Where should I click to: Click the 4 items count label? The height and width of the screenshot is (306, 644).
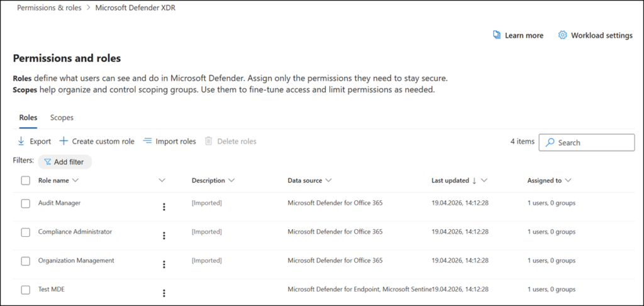point(523,142)
